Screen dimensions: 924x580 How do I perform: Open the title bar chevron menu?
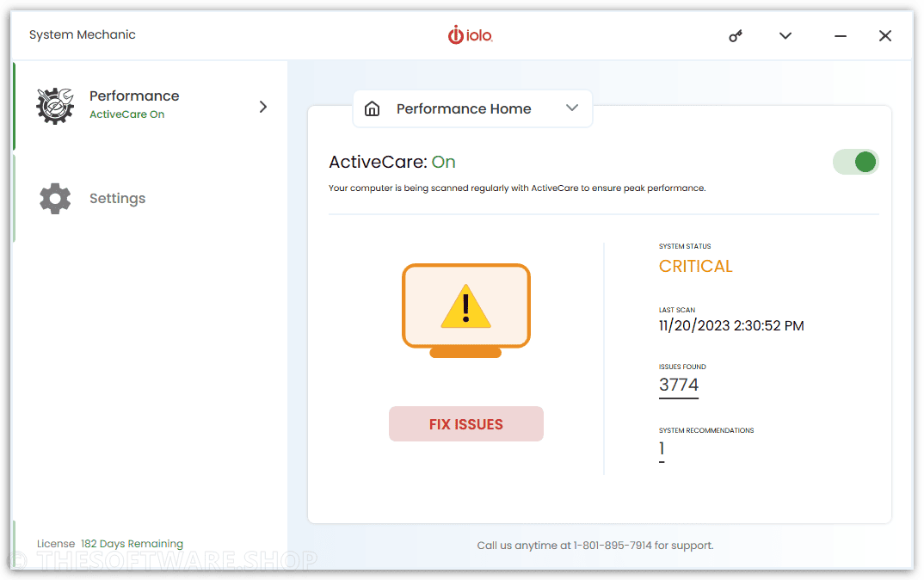(x=785, y=36)
